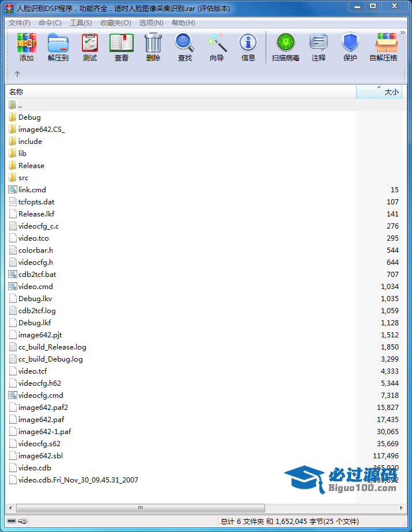412x532 pixels.
Task: Select the video.cdb file
Action: [206, 468]
